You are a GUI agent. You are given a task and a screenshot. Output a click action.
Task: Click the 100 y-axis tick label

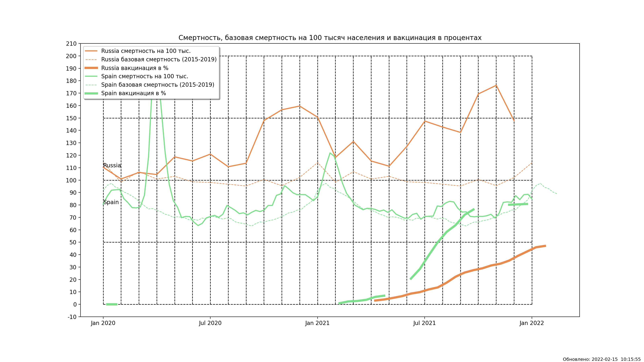point(71,180)
